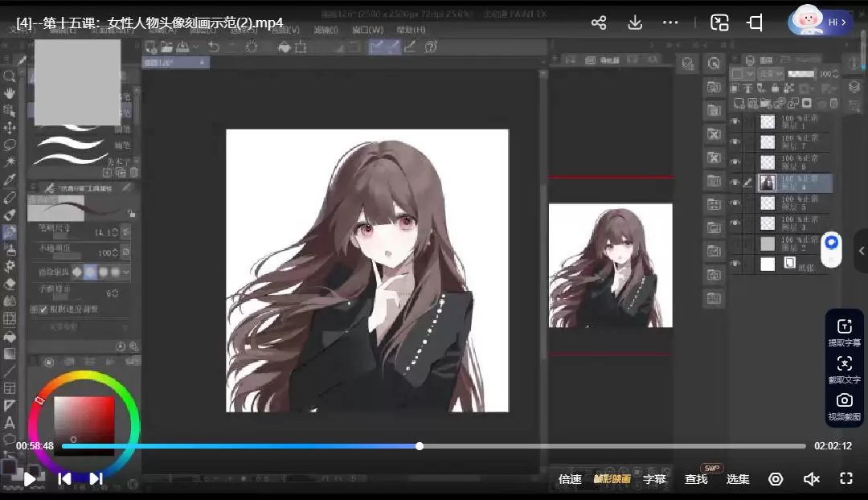Enable picture-in-picture mini window mode
This screenshot has width=868, height=500.
(719, 23)
